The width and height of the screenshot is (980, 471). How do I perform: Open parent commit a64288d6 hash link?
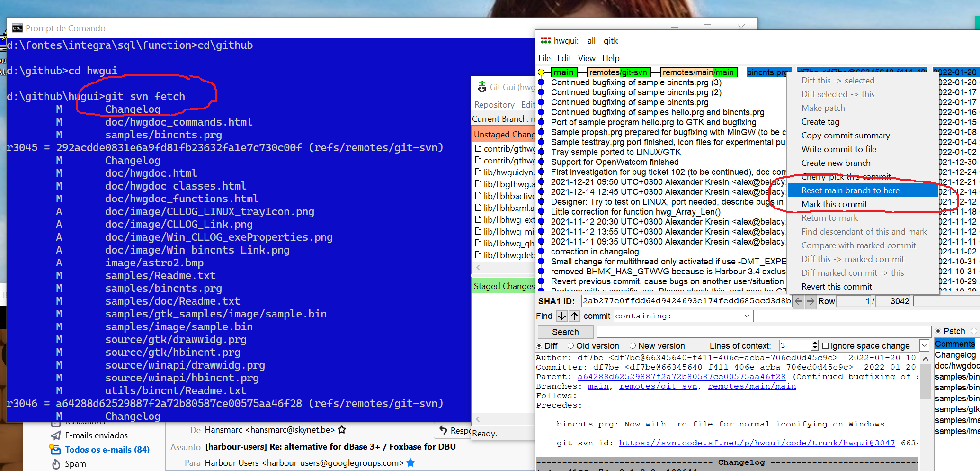681,377
